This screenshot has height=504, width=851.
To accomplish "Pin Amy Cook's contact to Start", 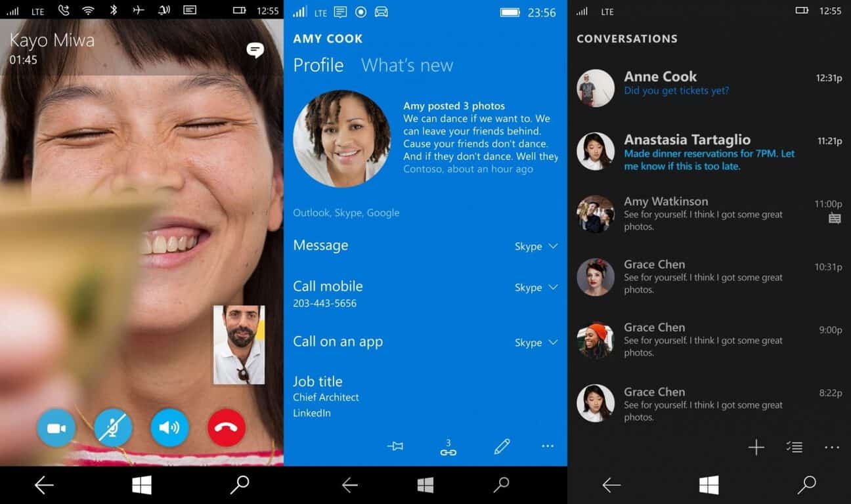I will pos(395,446).
